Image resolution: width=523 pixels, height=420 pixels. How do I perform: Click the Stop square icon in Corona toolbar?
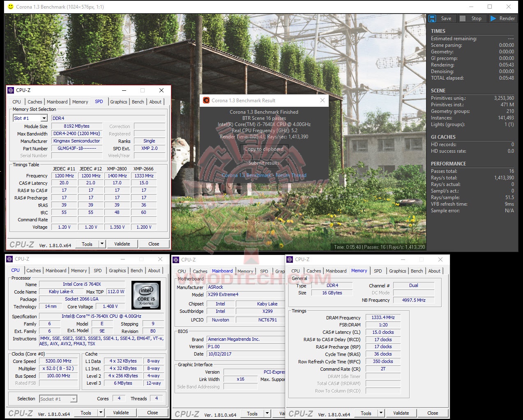(463, 18)
